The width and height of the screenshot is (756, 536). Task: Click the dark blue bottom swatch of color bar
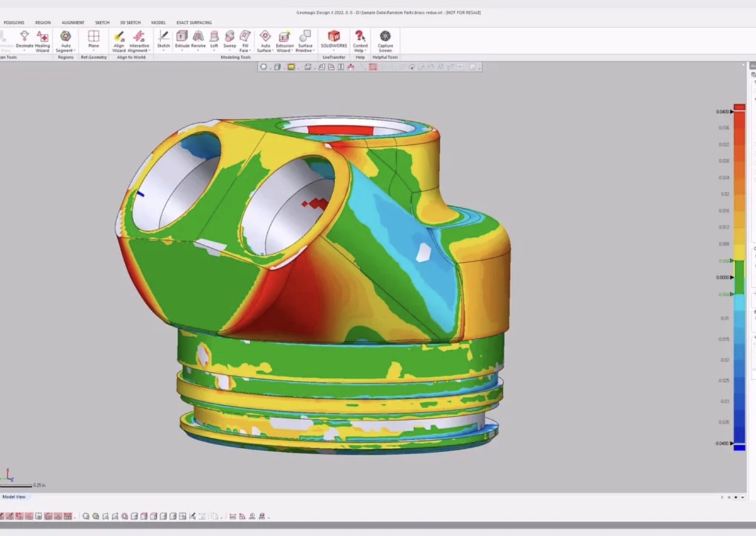click(x=739, y=447)
